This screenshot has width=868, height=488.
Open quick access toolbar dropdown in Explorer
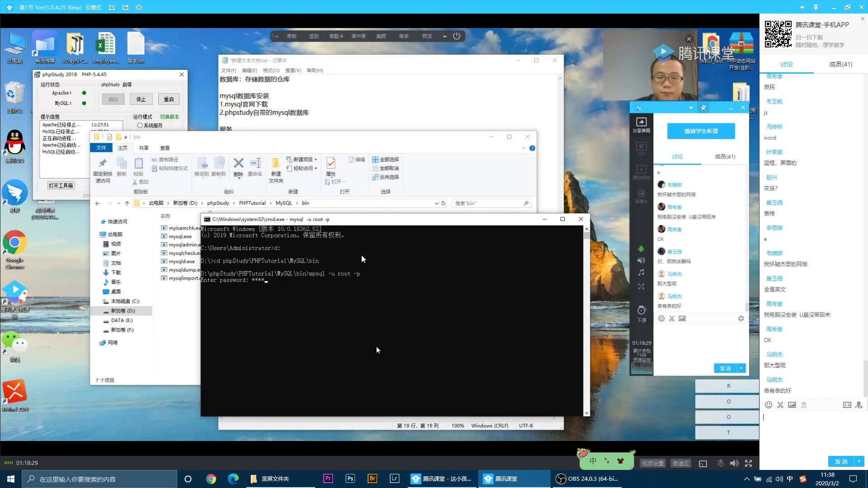point(126,137)
